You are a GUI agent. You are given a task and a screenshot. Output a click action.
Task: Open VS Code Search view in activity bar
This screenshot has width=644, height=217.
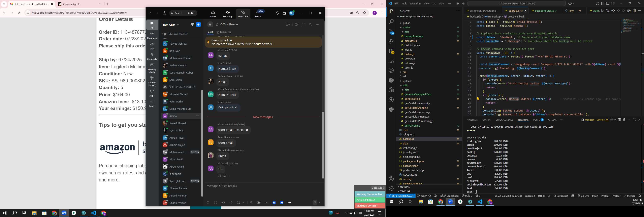(x=391, y=22)
